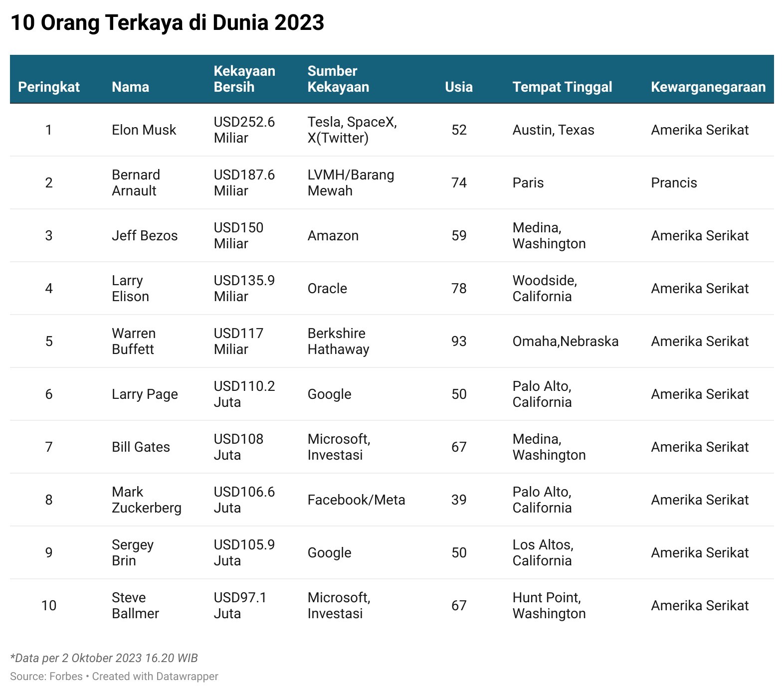Click 'Medina, Washington' in the Jeff Bezos row
This screenshot has height=693, width=784.
549,236
